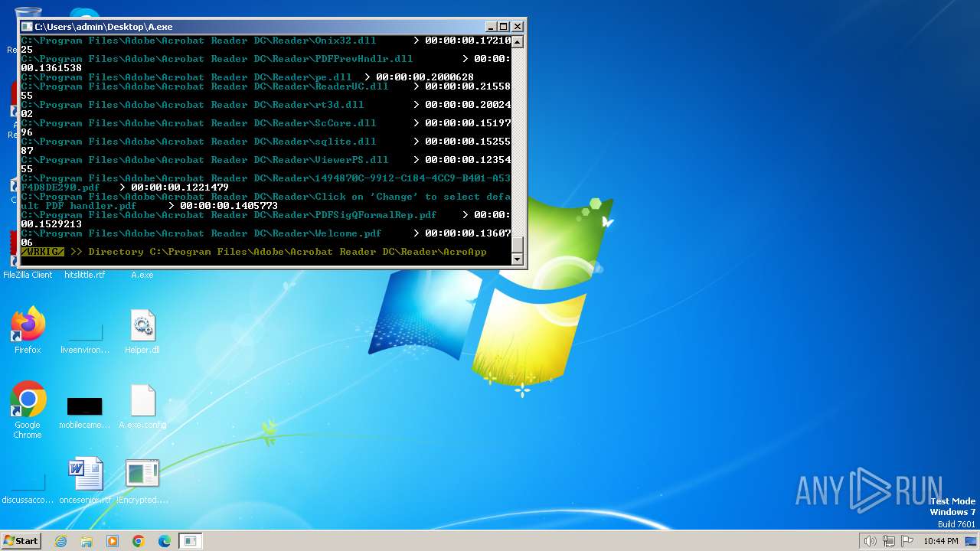This screenshot has width=980, height=551.
Task: Open the volume speaker tray icon
Action: coord(870,541)
